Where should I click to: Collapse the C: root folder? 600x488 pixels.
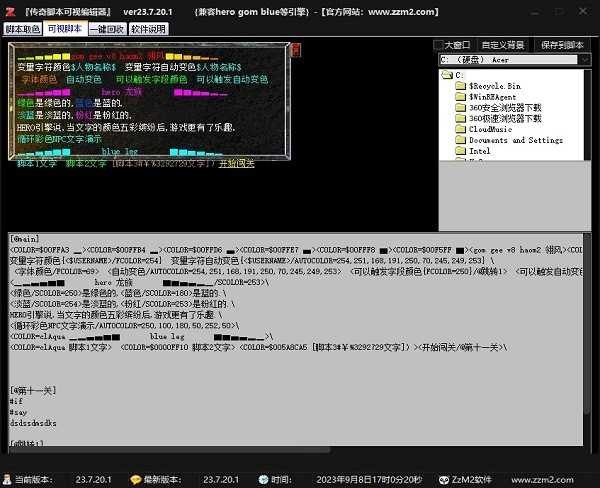(x=447, y=75)
